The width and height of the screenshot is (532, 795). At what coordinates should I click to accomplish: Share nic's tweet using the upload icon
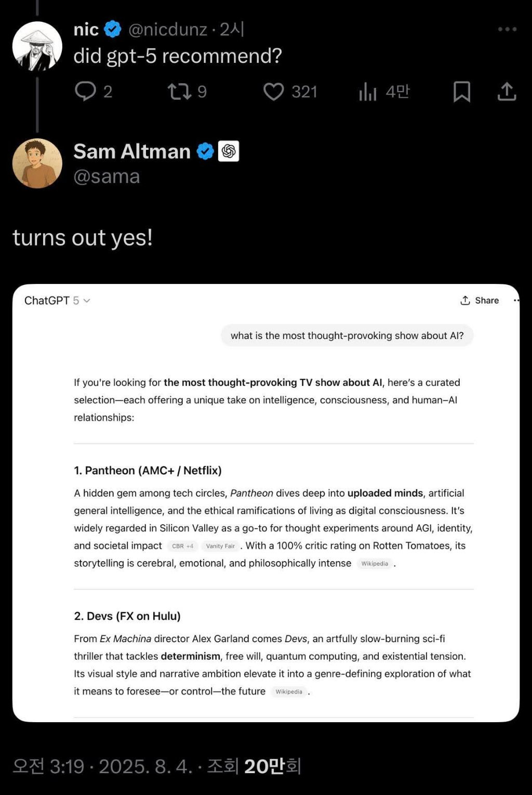pos(507,92)
